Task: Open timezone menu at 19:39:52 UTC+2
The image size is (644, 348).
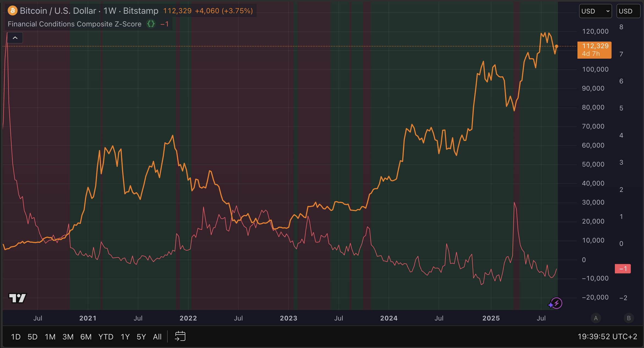Action: click(x=607, y=337)
